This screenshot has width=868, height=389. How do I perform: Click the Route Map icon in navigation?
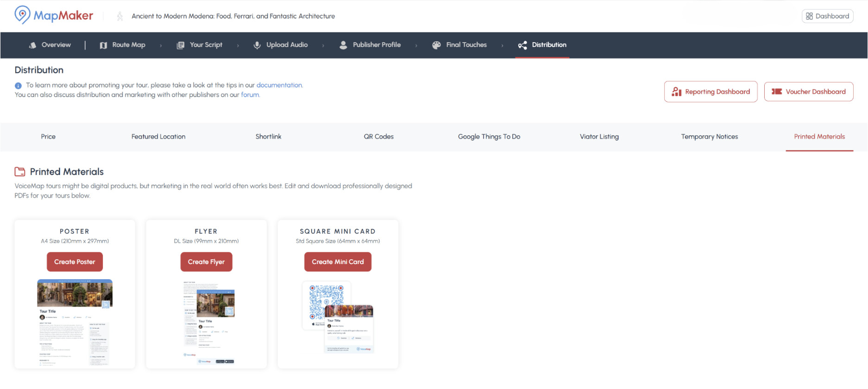(103, 45)
